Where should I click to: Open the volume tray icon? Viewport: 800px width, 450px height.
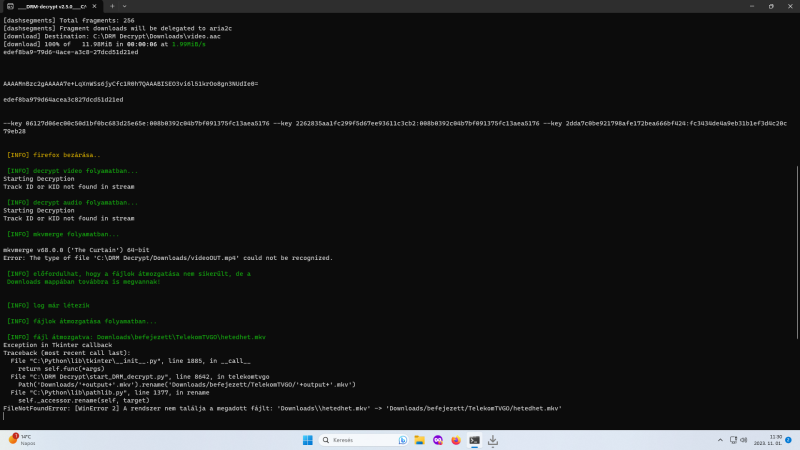[x=744, y=440]
